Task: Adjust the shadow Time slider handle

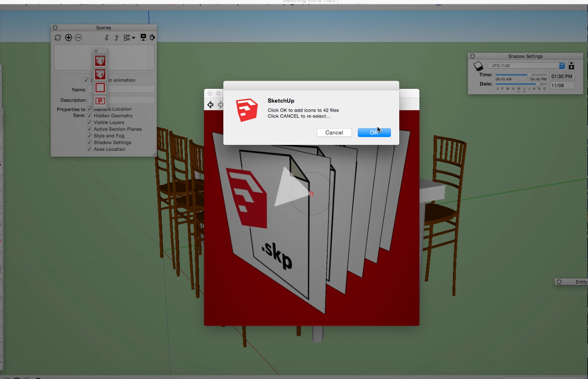Action: pyautogui.click(x=529, y=75)
